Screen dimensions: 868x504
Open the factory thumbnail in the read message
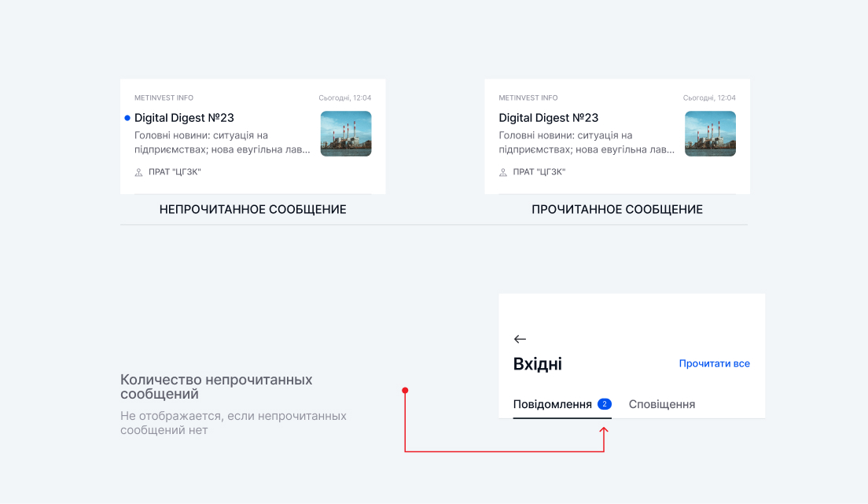tap(710, 134)
